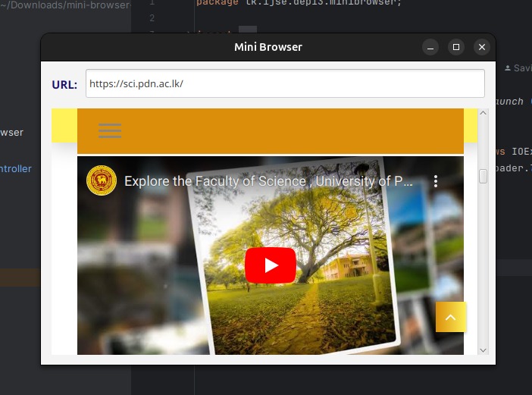Screen dimensions: 532x395
Task: Open the YouTube video's three-dot options
Action: pos(436,181)
